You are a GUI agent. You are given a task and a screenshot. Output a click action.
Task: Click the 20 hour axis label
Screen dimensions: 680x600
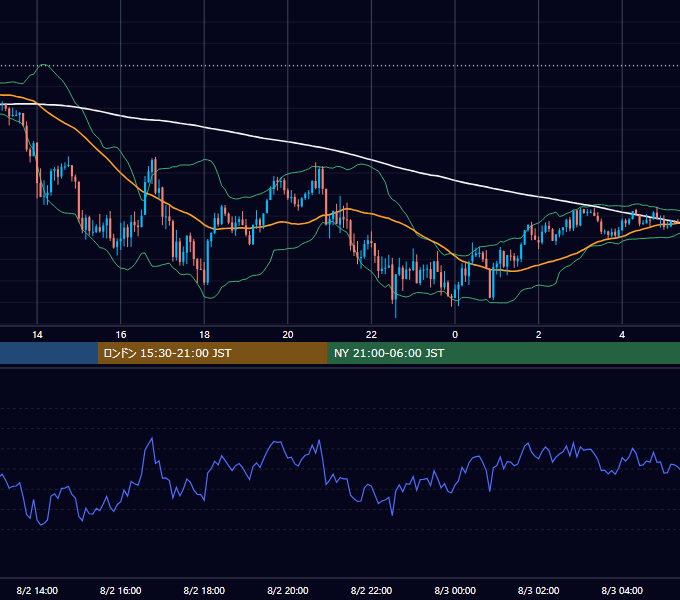288,335
